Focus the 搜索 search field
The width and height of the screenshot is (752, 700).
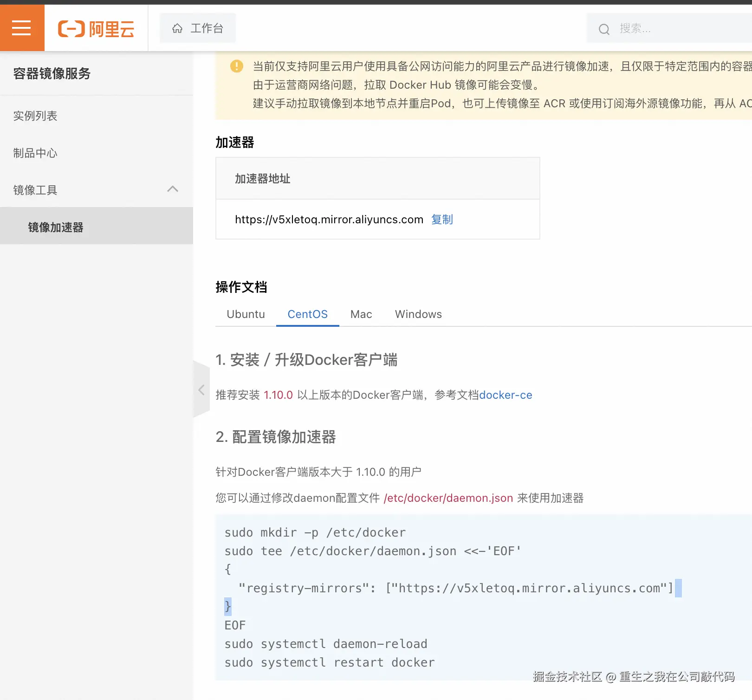tap(669, 28)
